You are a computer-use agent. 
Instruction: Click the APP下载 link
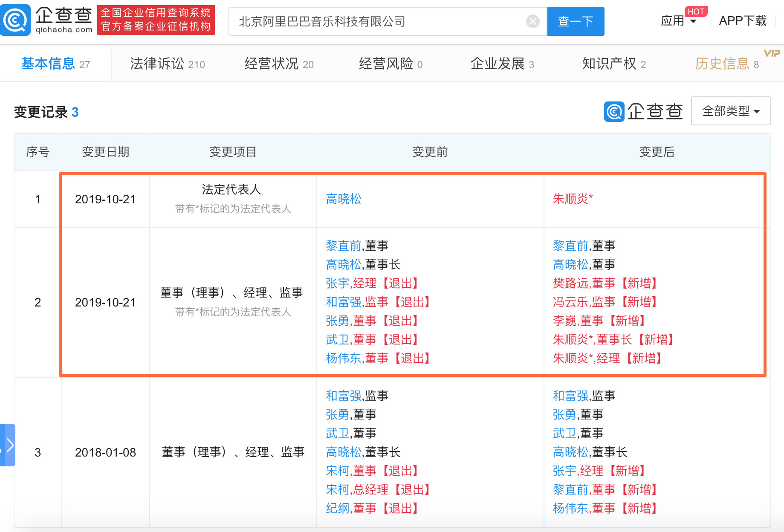coord(743,21)
